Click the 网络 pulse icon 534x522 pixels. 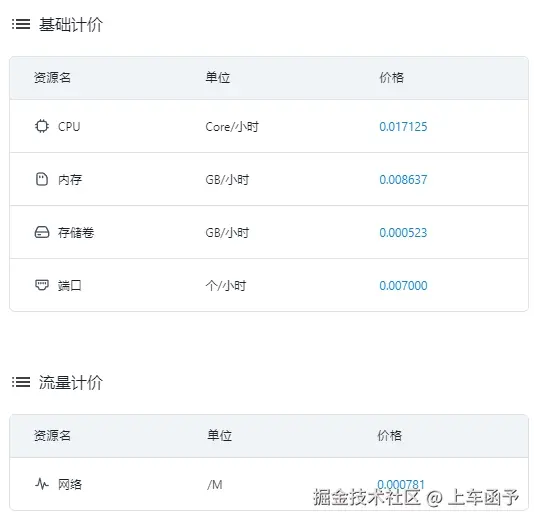[x=42, y=484]
